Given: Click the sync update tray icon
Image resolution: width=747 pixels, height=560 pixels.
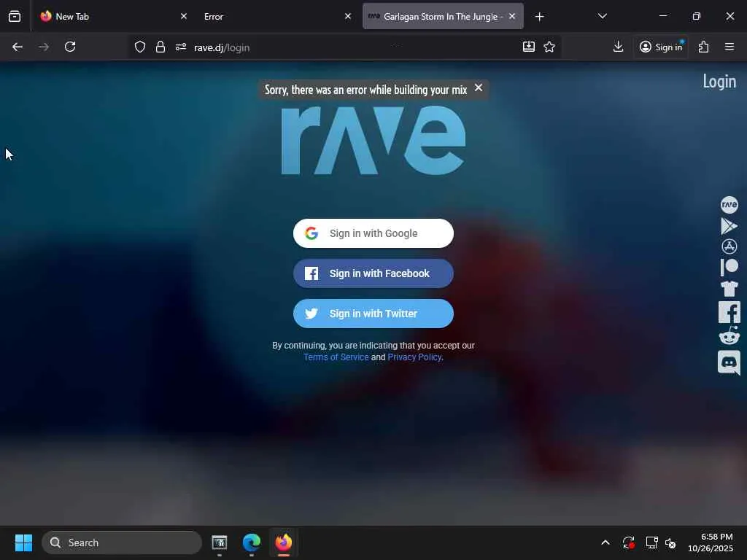Looking at the screenshot, I should tap(628, 542).
